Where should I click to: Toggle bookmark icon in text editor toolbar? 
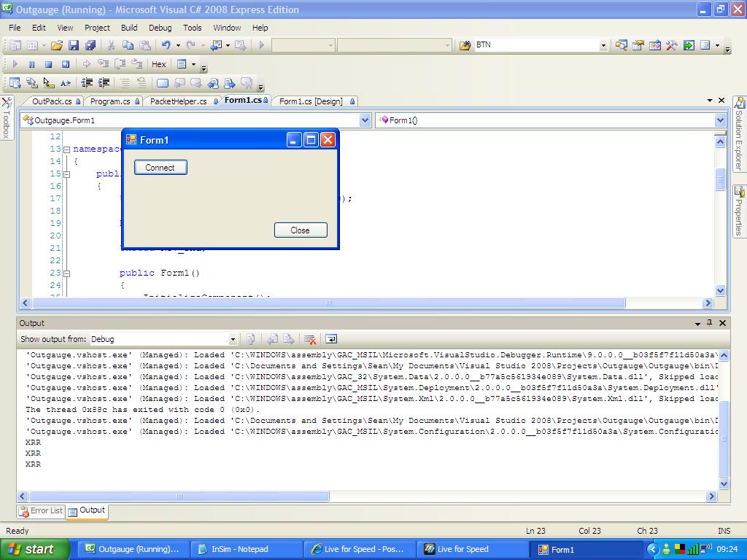point(163,83)
